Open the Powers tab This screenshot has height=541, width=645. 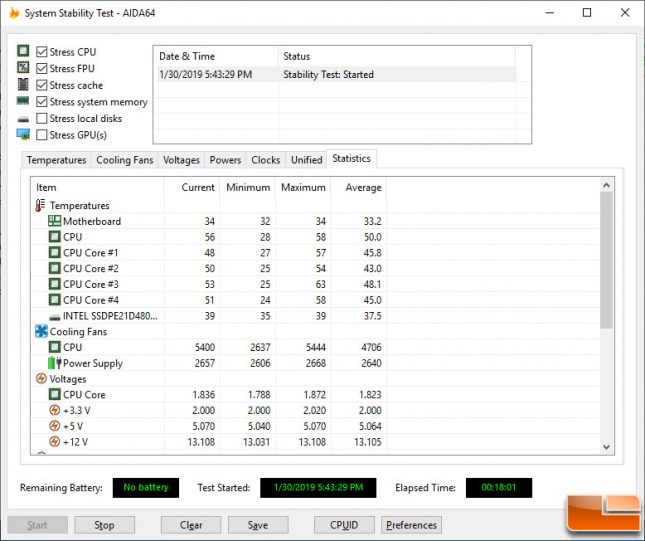click(x=225, y=160)
